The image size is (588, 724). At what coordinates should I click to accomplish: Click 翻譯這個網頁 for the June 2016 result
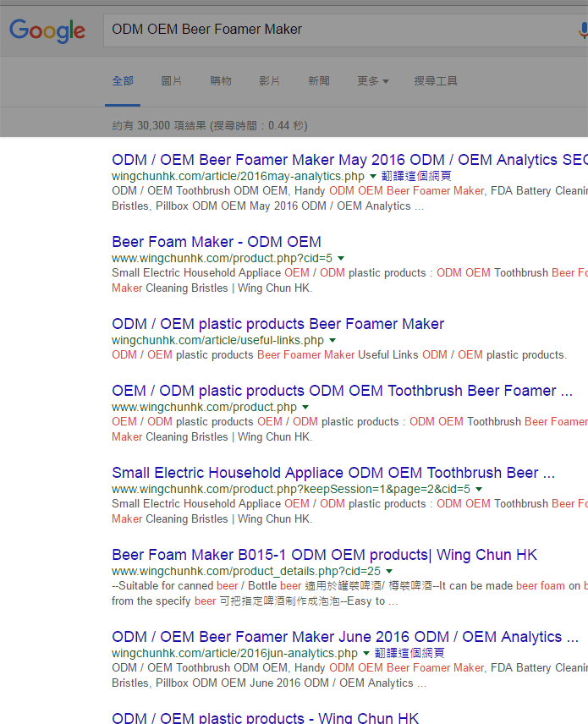click(x=409, y=653)
